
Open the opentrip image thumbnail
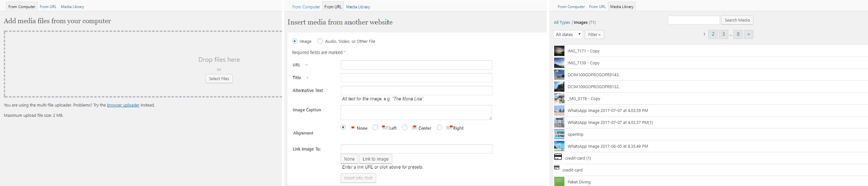559,135
